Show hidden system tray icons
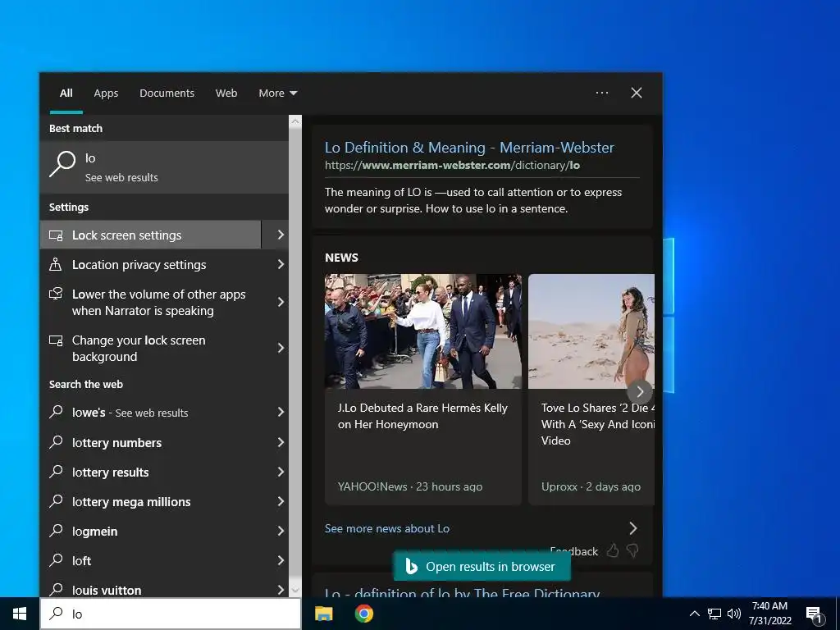Image resolution: width=840 pixels, height=630 pixels. click(x=694, y=614)
